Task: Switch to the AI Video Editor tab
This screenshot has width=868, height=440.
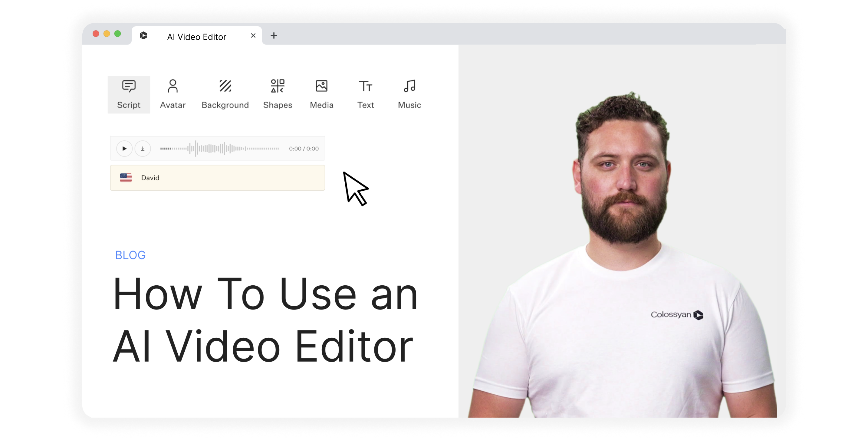Action: click(x=196, y=37)
